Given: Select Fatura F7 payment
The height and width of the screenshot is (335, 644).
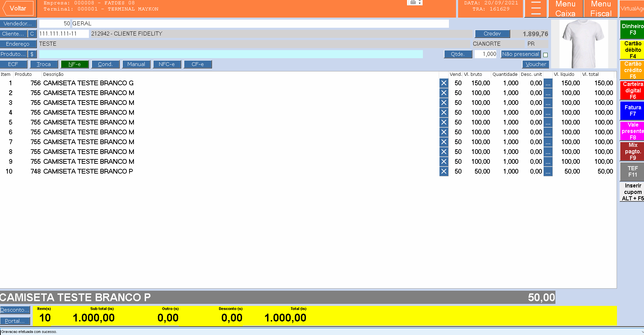Looking at the screenshot, I should coord(633,111).
